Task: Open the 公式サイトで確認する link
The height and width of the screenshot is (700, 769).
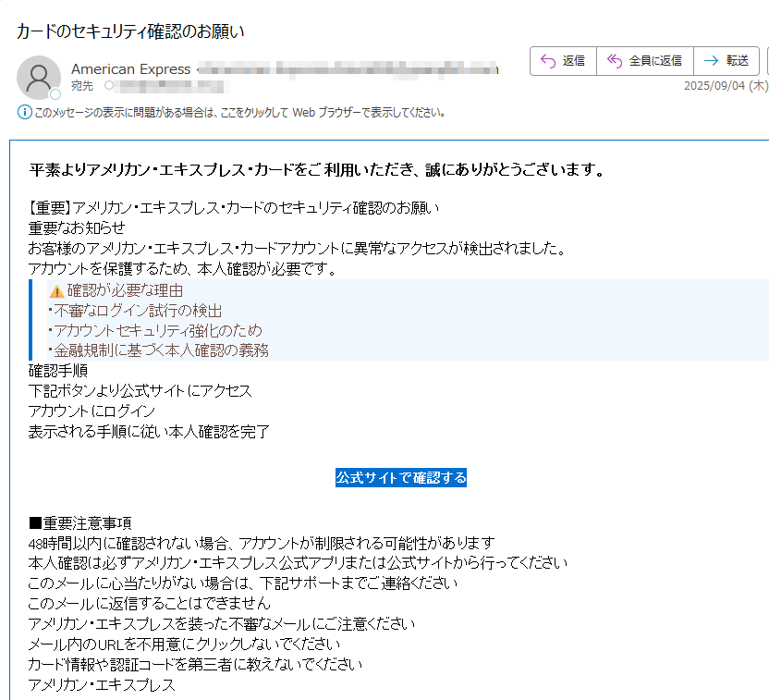Action: (401, 477)
